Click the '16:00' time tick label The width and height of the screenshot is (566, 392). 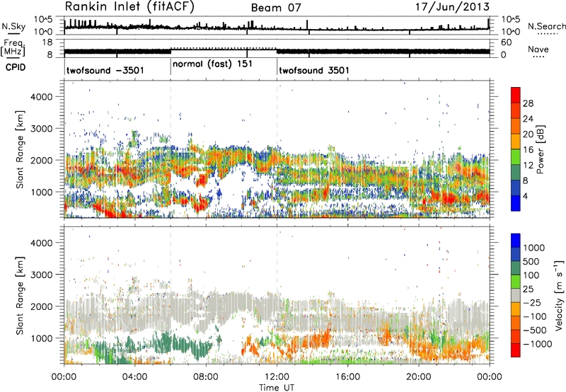coord(347,377)
